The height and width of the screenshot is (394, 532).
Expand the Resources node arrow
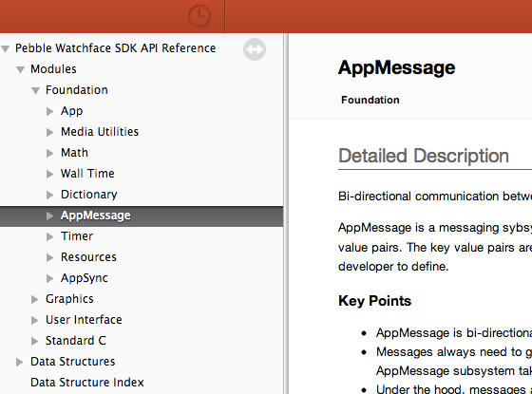pos(49,257)
